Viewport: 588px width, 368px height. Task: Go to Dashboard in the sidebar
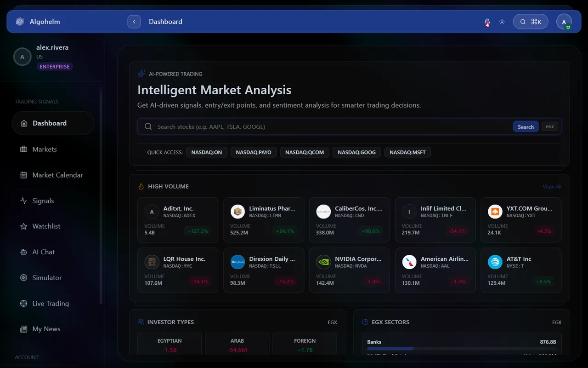click(53, 123)
